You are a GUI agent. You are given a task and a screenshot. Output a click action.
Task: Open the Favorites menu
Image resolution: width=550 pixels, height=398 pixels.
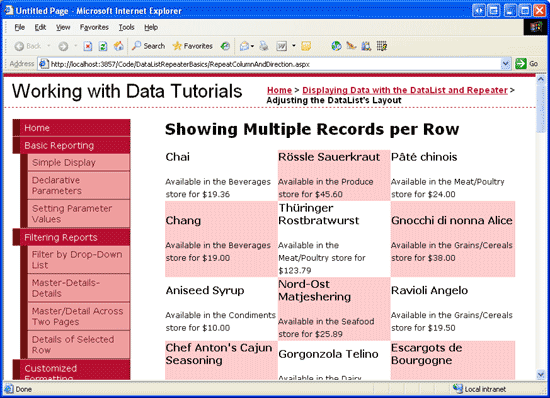pyautogui.click(x=94, y=27)
